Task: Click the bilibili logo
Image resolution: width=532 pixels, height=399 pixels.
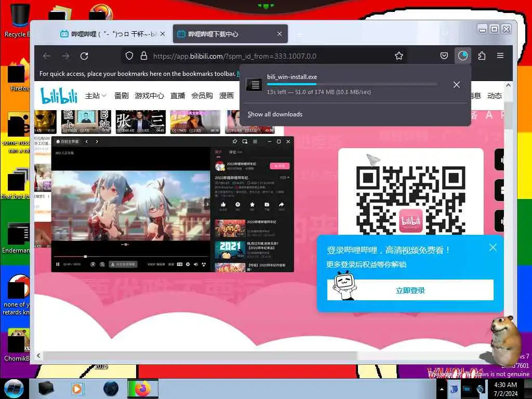Action: tap(59, 96)
